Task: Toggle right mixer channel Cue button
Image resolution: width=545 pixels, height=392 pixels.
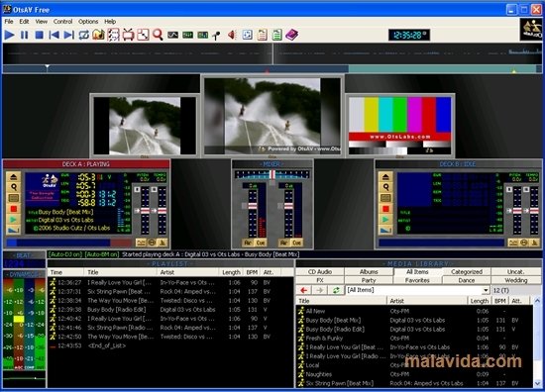Action: click(x=296, y=243)
